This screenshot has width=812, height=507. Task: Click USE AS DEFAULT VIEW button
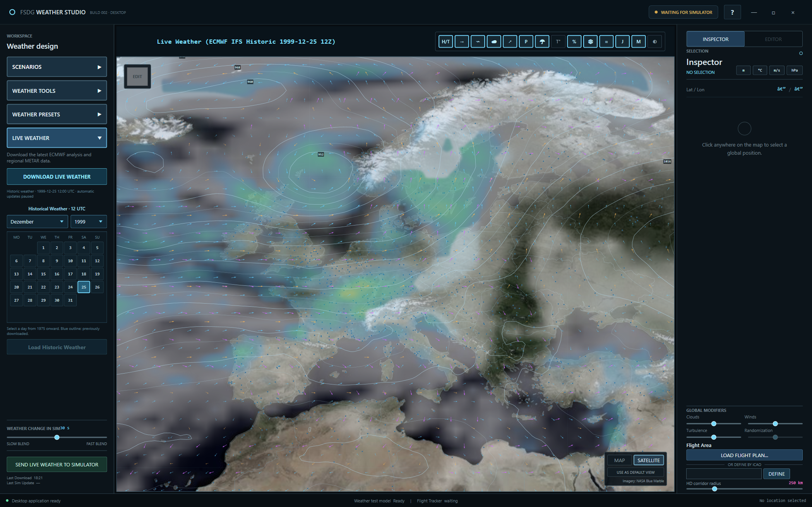pos(636,472)
